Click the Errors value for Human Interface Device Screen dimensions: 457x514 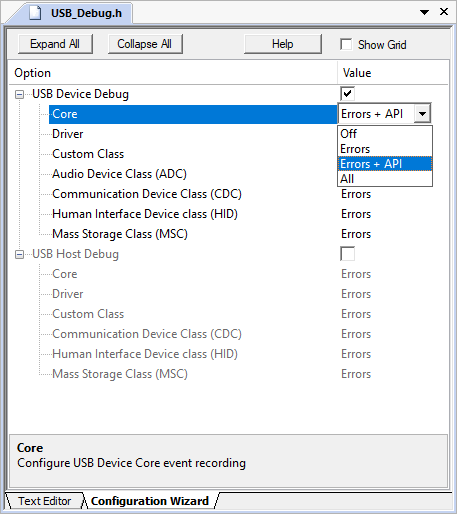(x=356, y=214)
